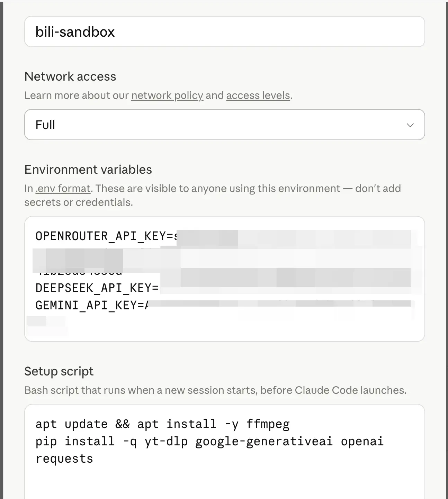Click into the bili-sandbox name field

pos(224,32)
